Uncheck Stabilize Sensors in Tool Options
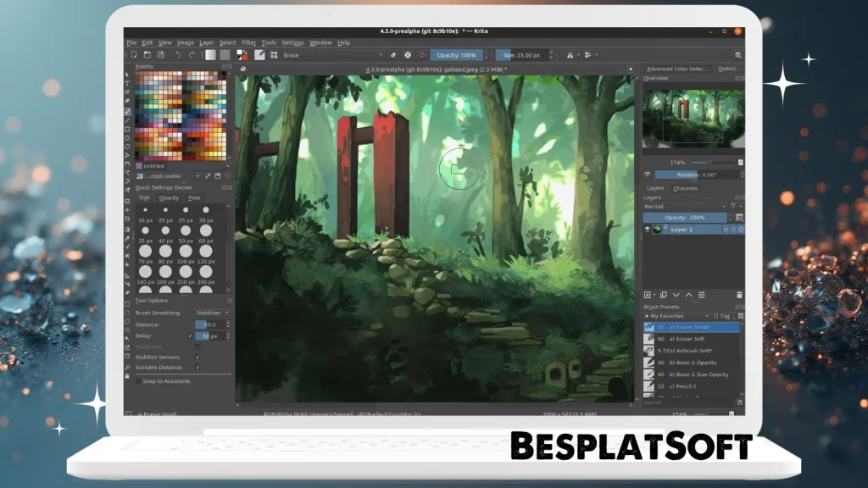This screenshot has width=868, height=488. coord(197,358)
